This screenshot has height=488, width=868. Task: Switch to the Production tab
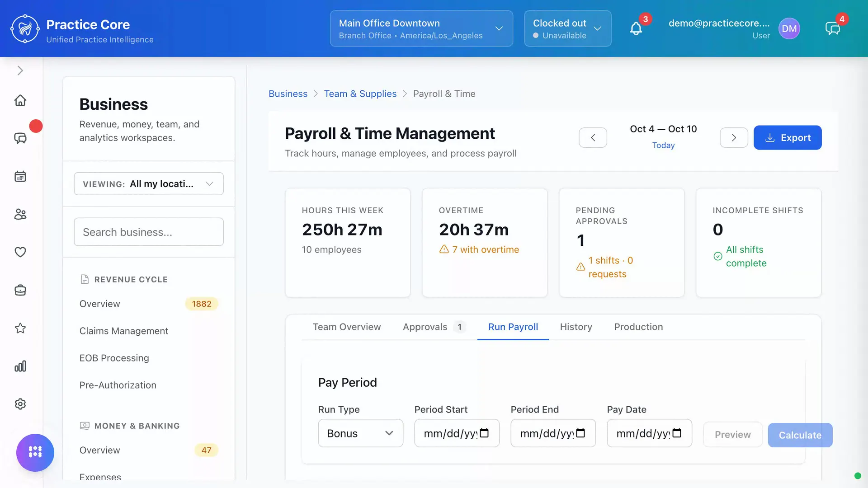coord(638,327)
